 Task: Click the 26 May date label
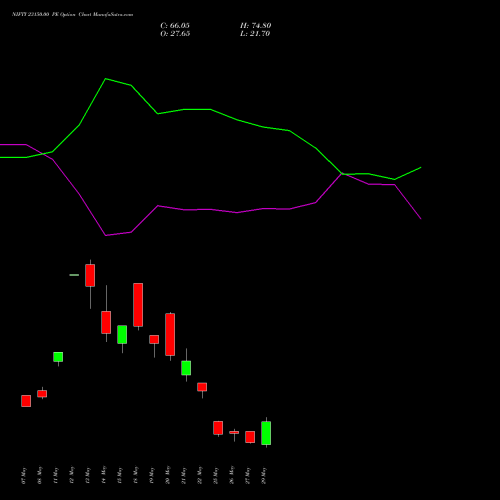pos(232,476)
